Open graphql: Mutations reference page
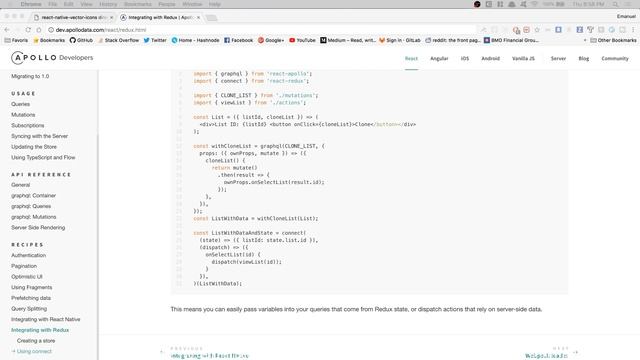 pos(33,217)
